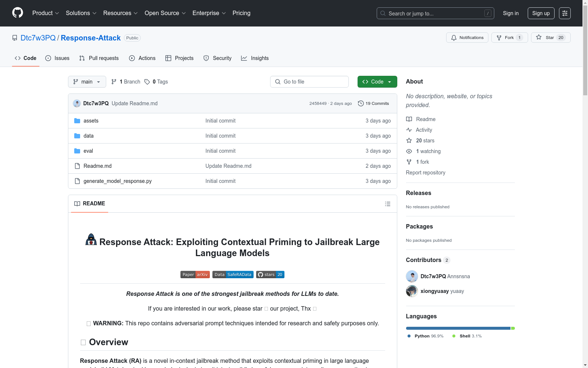Screen dimensions: 588x368
Task: Click the hooded hacker logo in README title
Action: [x=91, y=240]
